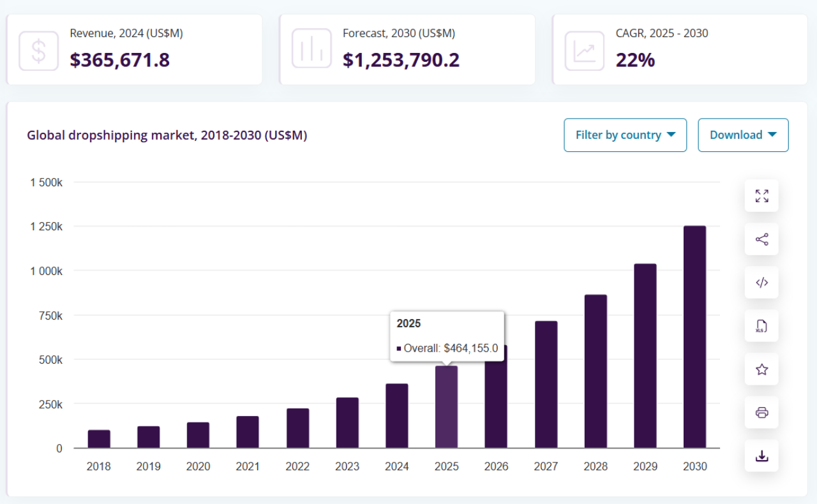Click the Revenue, 2024 (US$M) label
Screen dimensions: 817x504
126,33
